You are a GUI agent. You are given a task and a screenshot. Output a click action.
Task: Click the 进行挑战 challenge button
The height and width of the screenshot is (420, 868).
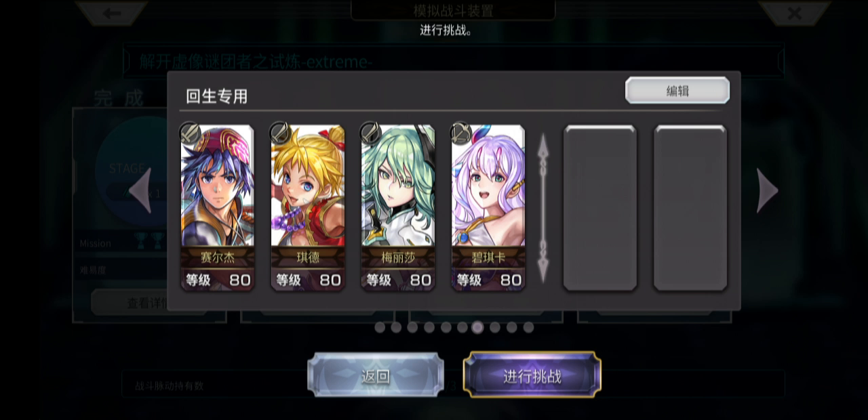click(x=532, y=375)
